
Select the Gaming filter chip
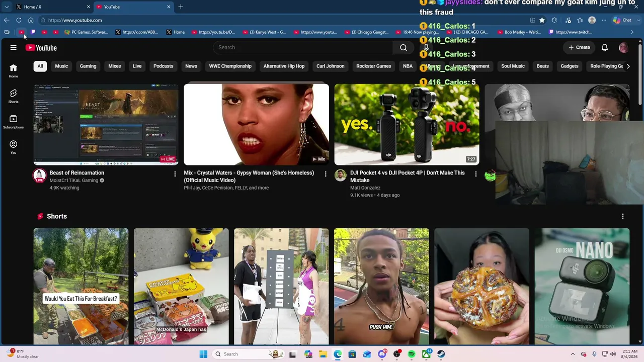[x=88, y=66]
